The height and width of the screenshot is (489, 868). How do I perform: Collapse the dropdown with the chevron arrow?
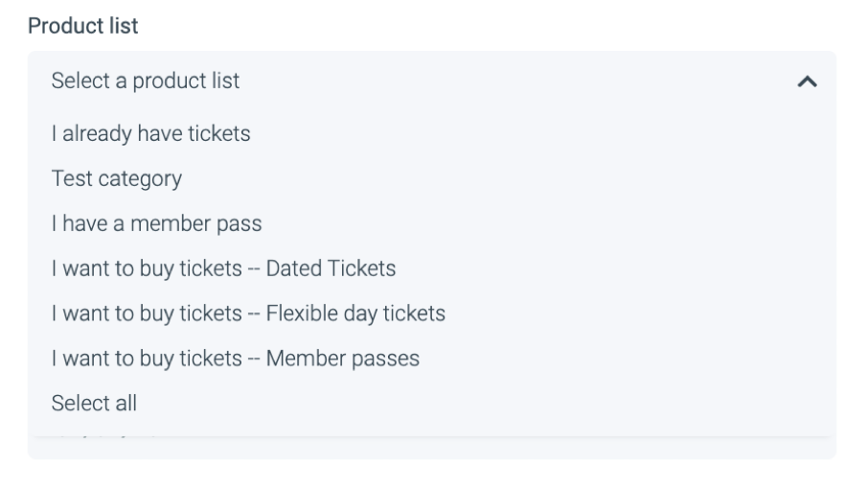[x=807, y=82]
